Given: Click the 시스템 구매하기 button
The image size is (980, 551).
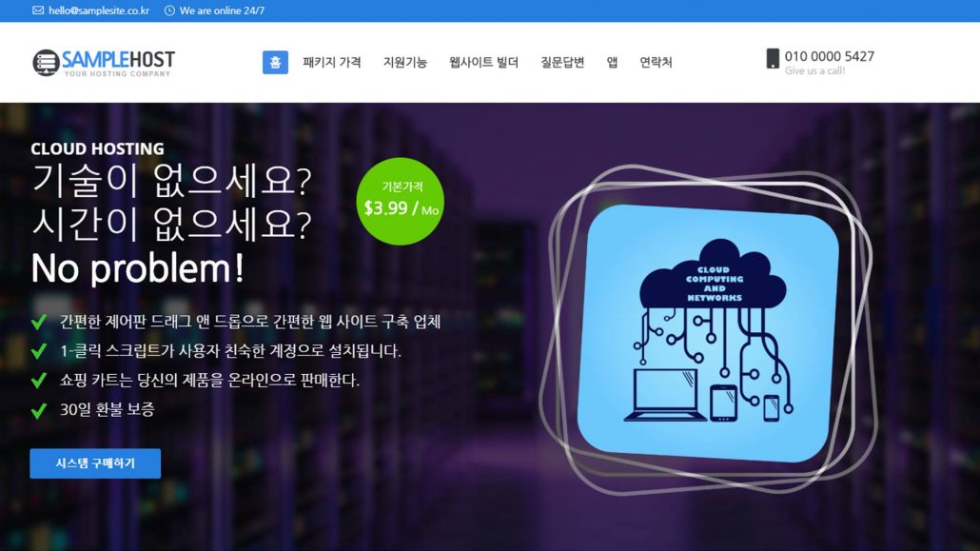Looking at the screenshot, I should (x=95, y=463).
